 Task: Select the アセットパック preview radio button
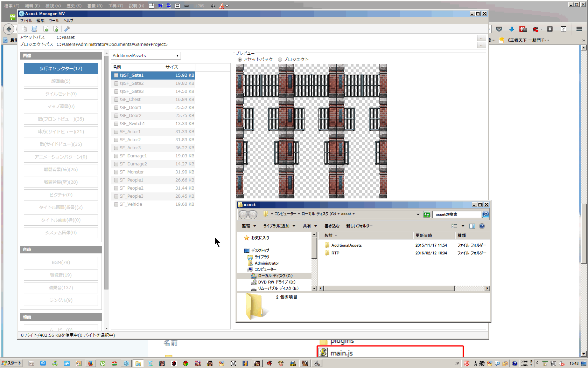coord(240,60)
